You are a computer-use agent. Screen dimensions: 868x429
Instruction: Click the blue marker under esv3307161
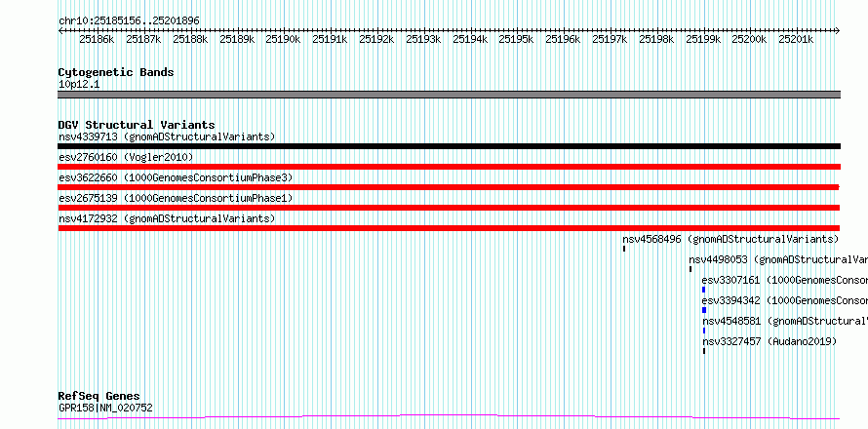coord(703,290)
